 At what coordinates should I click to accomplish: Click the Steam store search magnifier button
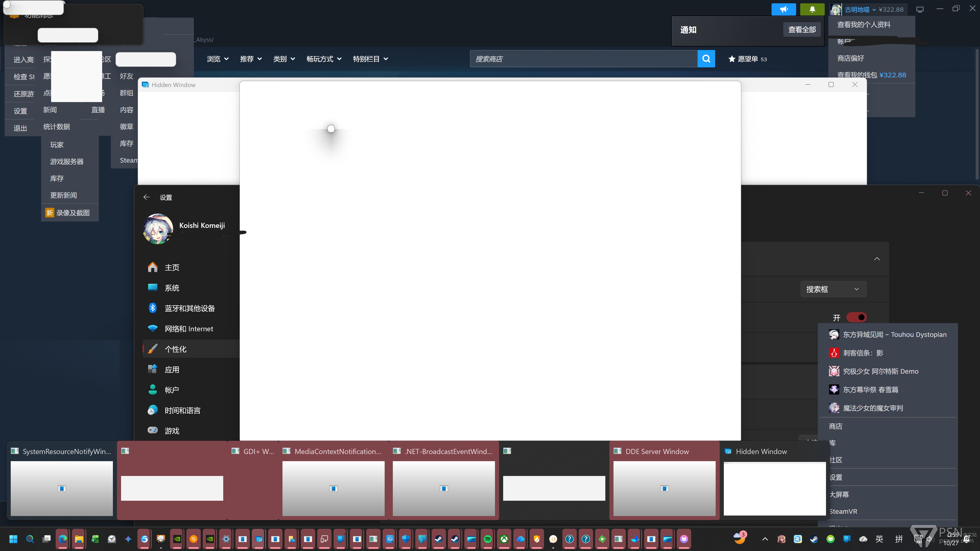[x=706, y=58]
